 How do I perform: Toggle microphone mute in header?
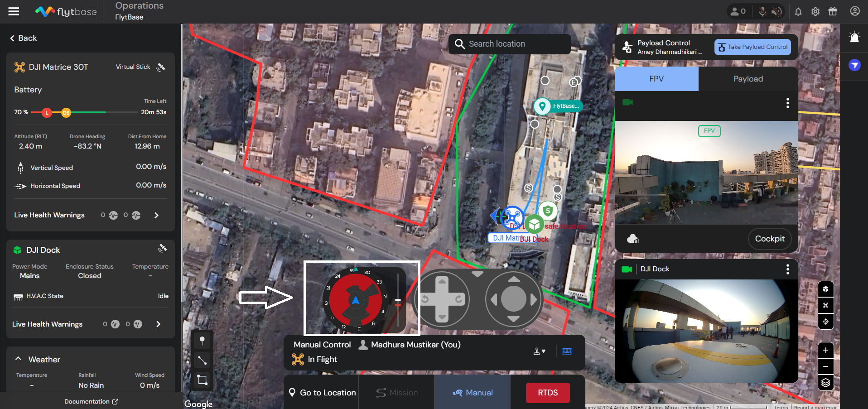763,12
